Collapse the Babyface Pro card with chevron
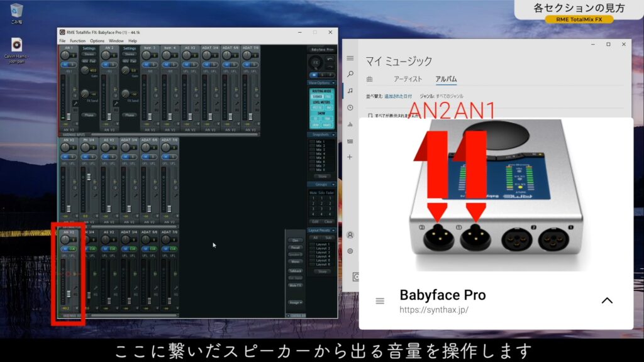Screen dimensions: 644x362 (x=607, y=301)
